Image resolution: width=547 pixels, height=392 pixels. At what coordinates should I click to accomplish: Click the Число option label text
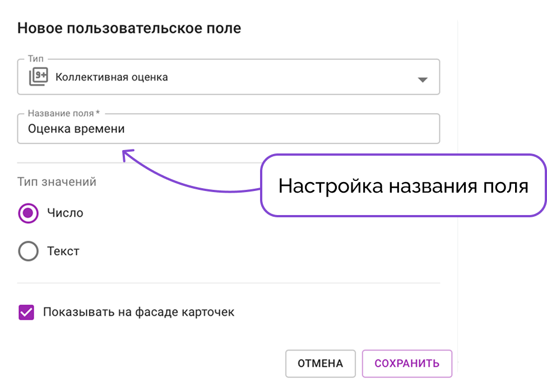pyautogui.click(x=65, y=213)
